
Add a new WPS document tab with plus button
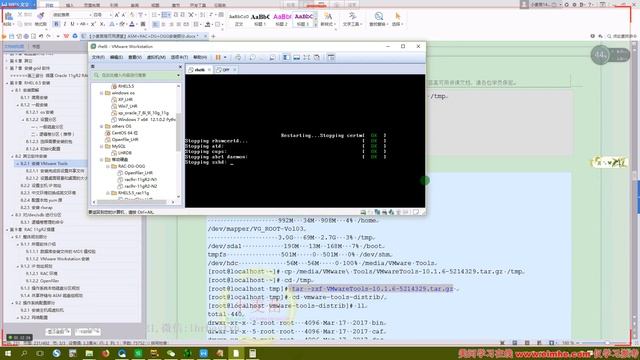[213, 36]
